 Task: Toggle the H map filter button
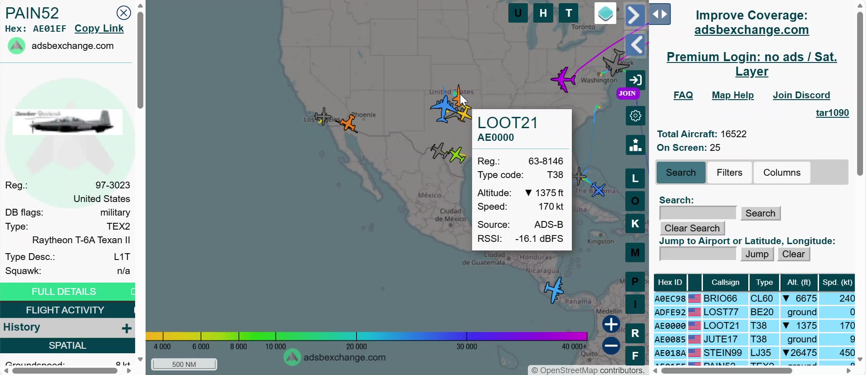[543, 13]
